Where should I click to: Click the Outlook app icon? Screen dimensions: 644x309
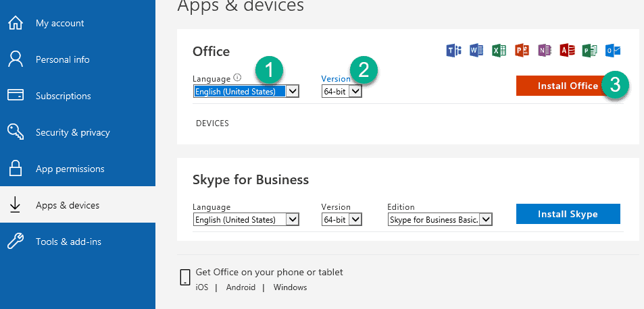613,51
